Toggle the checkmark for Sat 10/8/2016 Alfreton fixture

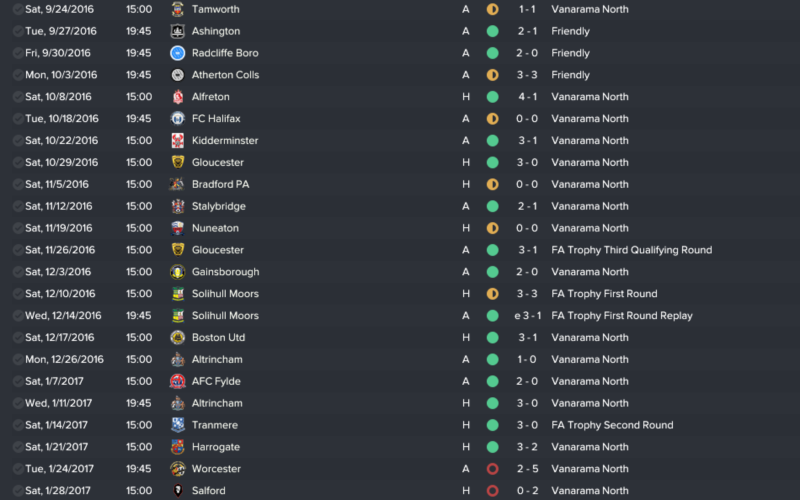[18, 97]
